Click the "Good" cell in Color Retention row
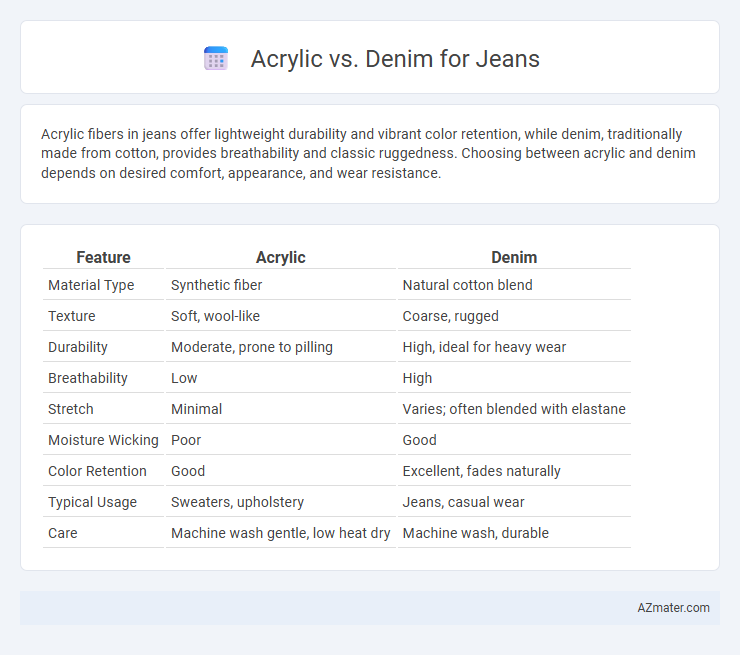Viewport: 740px width, 655px height. tap(188, 471)
